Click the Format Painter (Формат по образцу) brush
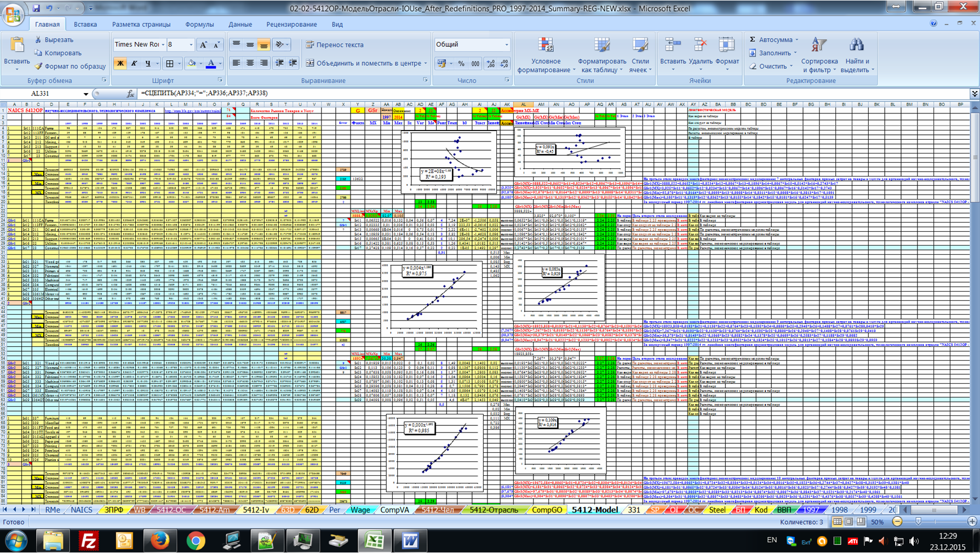The width and height of the screenshot is (980, 553). (x=70, y=66)
